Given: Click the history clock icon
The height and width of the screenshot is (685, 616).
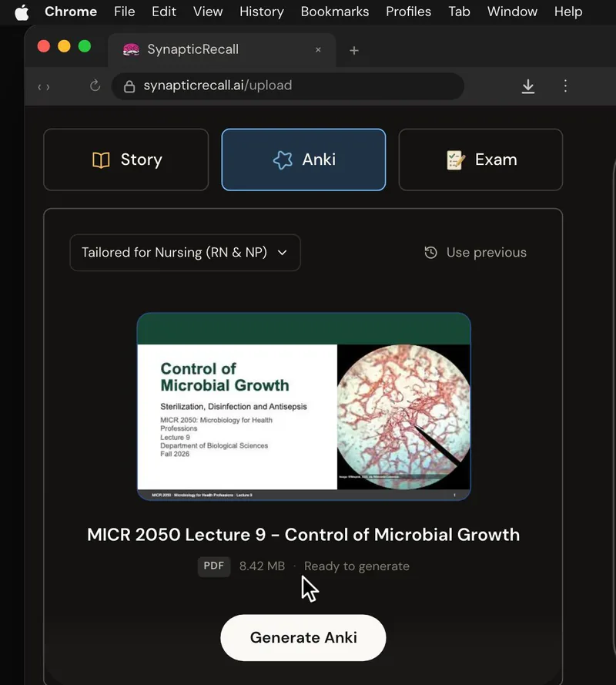Looking at the screenshot, I should click(430, 253).
